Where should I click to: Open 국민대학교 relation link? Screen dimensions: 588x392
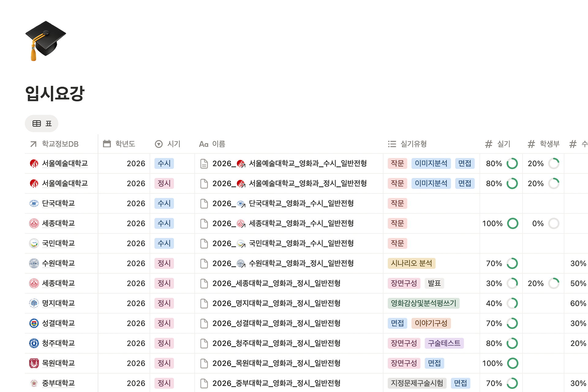click(58, 243)
